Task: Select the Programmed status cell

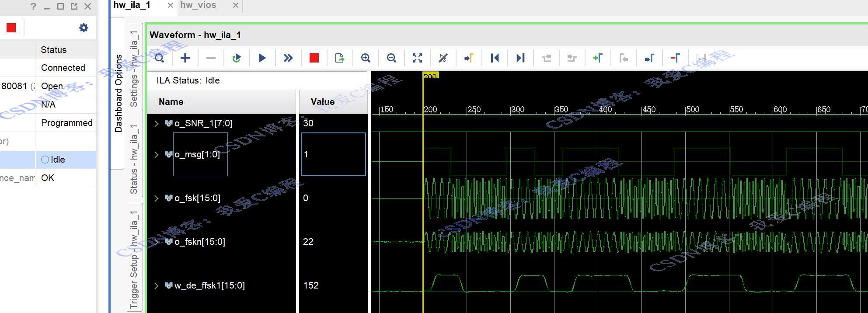Action: point(66,123)
